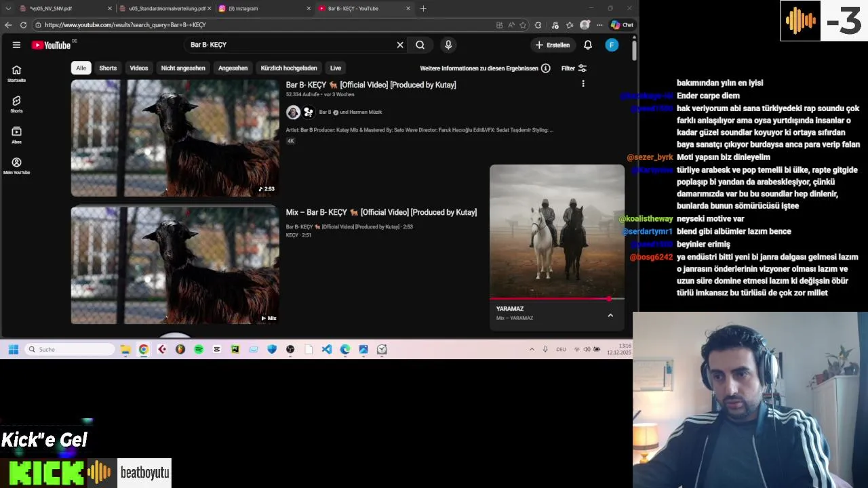
Task: Go to the YouTube logo home page
Action: pyautogui.click(x=52, y=45)
